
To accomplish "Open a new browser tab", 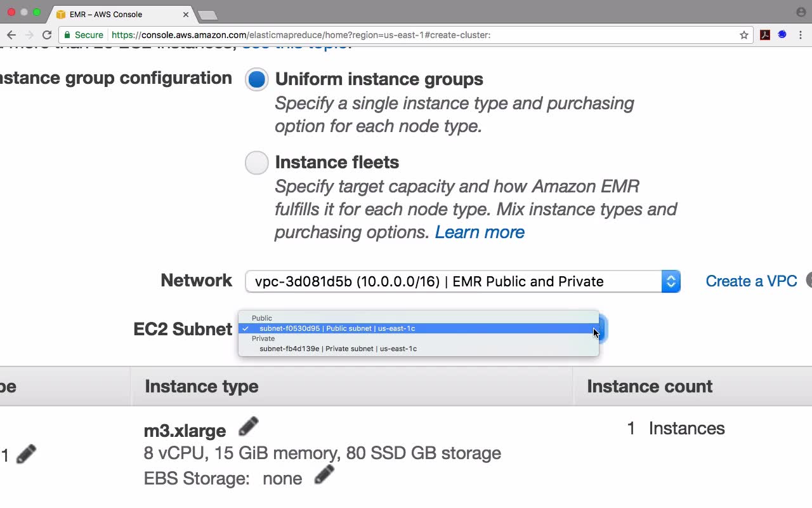I will (x=207, y=15).
